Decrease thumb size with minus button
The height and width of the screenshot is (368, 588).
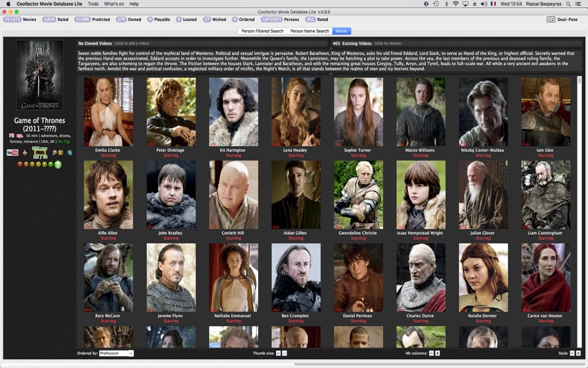coord(279,353)
